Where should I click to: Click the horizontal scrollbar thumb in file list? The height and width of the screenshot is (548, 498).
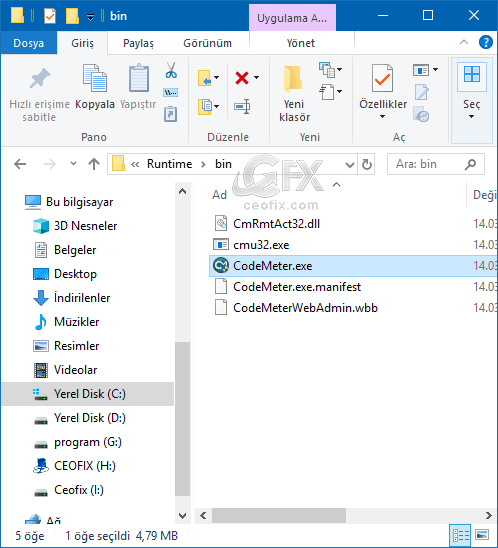(279, 515)
